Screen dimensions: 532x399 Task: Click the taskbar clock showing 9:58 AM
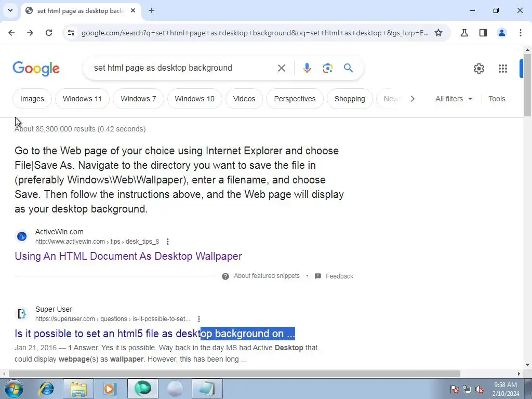point(505,389)
